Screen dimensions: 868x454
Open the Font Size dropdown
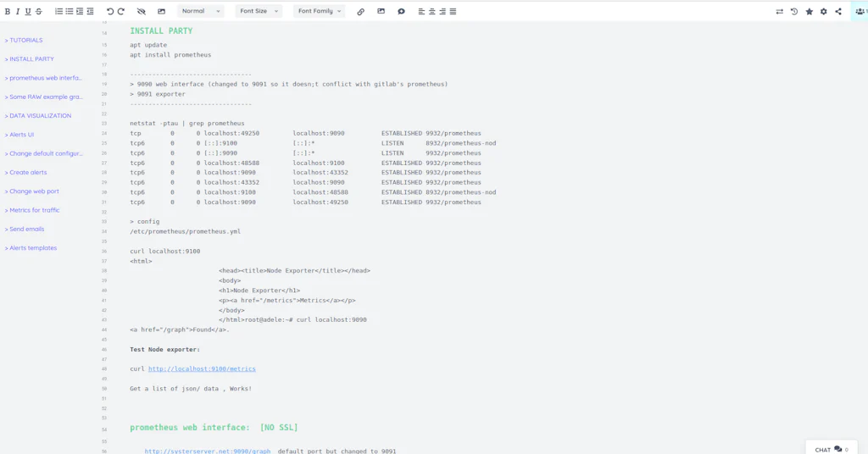pyautogui.click(x=259, y=11)
